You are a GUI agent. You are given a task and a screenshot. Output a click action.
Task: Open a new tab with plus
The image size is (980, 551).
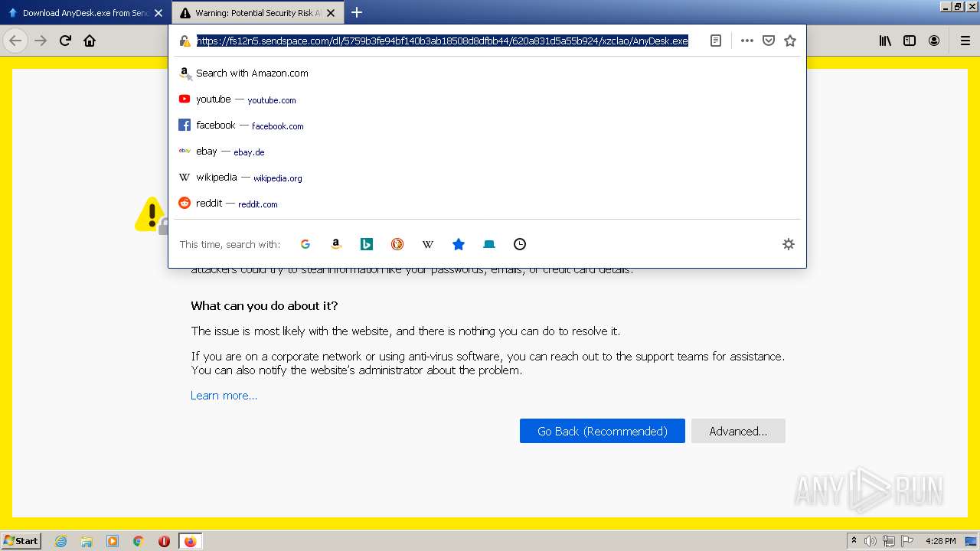click(357, 12)
